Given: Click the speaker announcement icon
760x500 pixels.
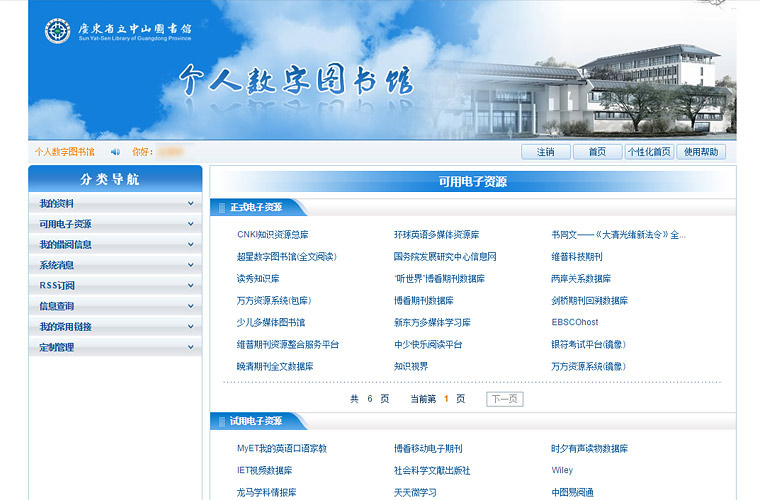Looking at the screenshot, I should 115,152.
